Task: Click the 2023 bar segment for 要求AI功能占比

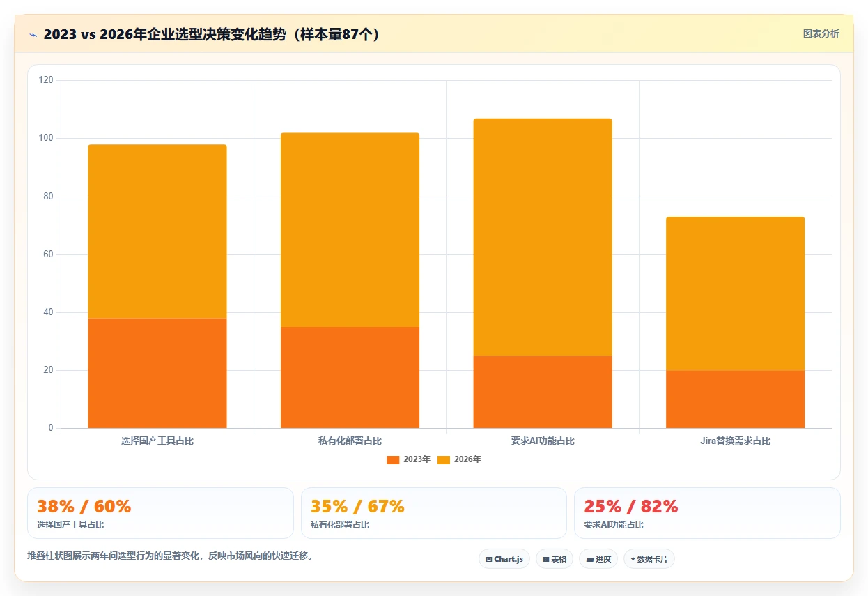Action: click(543, 392)
